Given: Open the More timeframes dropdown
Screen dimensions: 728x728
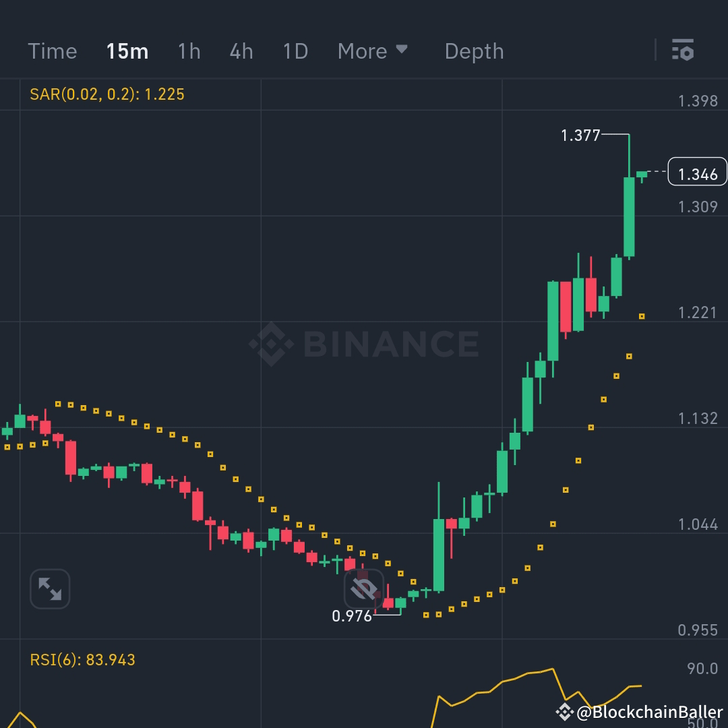Looking at the screenshot, I should tap(373, 51).
